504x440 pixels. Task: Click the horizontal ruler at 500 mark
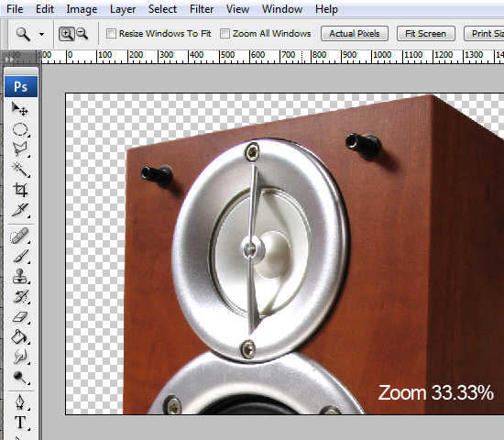[227, 55]
